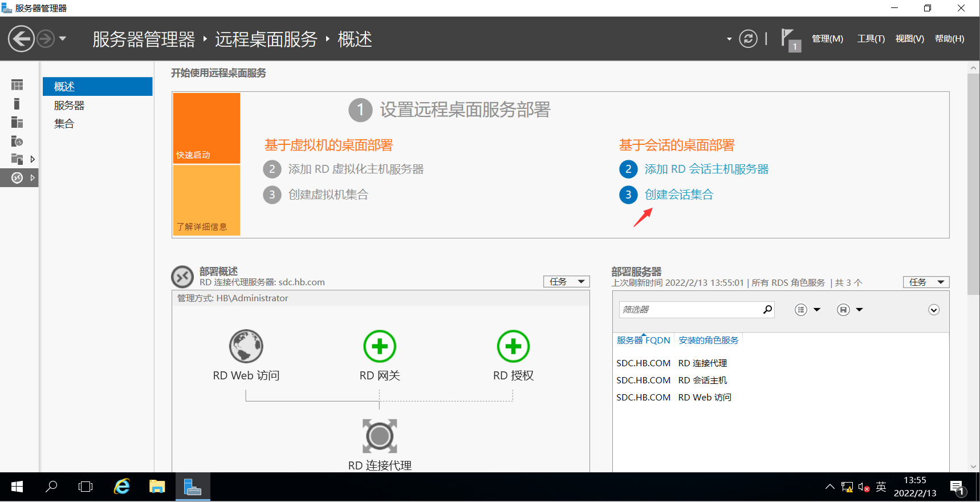Image resolution: width=980 pixels, height=502 pixels.
Task: Click the 快速启动 orange tile
Action: coord(206,128)
